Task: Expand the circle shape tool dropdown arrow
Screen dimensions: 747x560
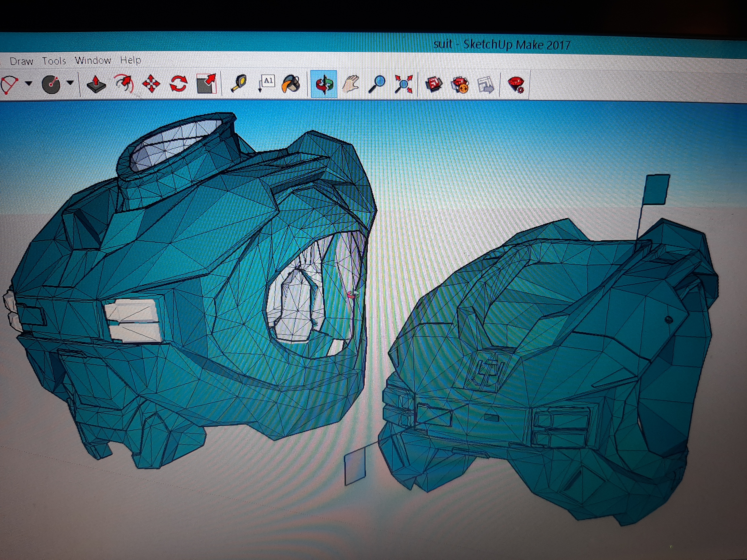Action: click(x=70, y=82)
